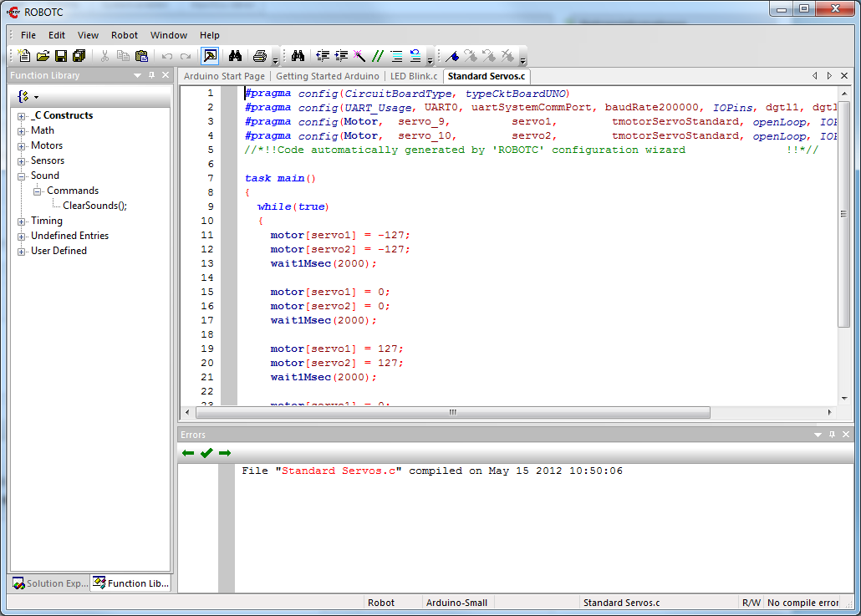Click the Open File folder icon
Viewport: 861px width, 616px height.
click(43, 56)
